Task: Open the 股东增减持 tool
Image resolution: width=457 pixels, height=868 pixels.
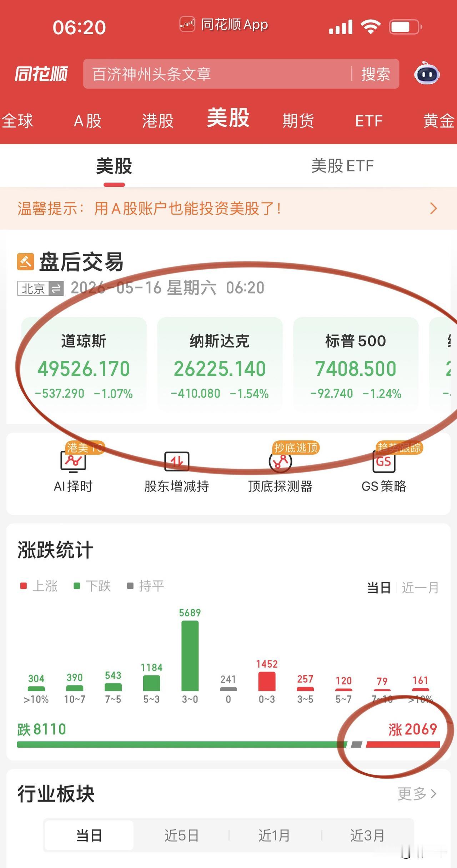Action: tap(177, 472)
